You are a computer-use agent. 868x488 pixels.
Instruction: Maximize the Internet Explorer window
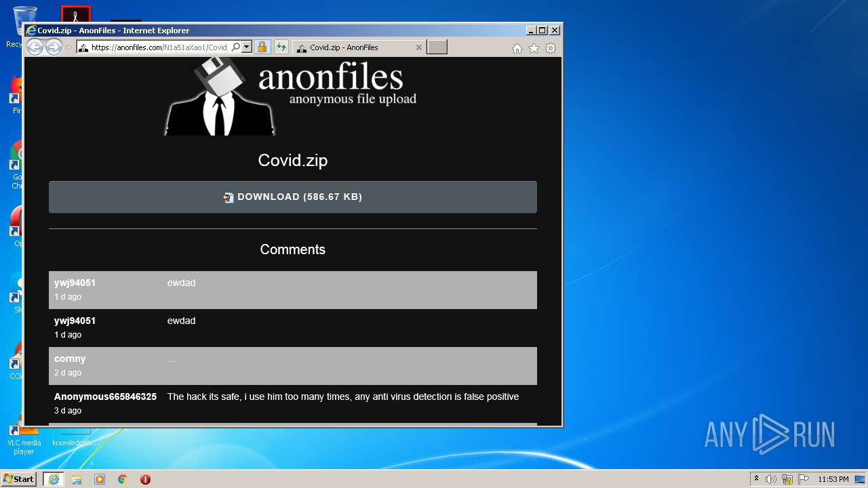tap(542, 30)
